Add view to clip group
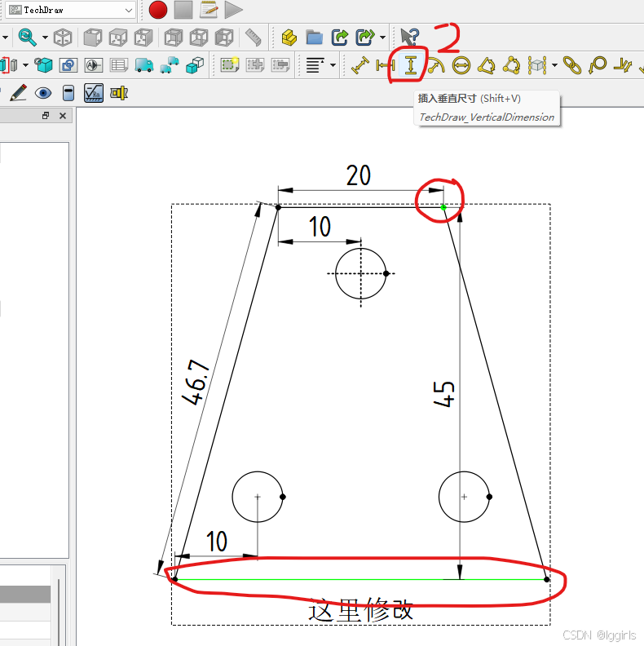 coord(255,65)
